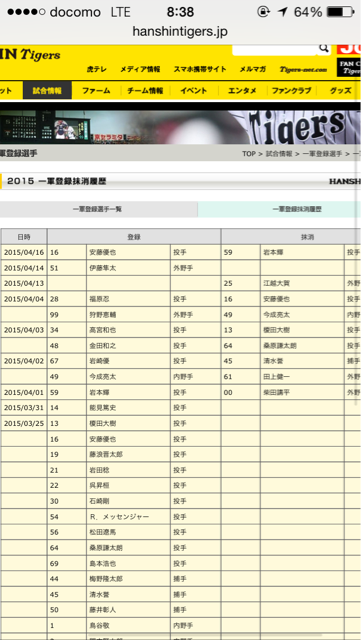
Task: Tap player 狩野恵輔 in row 99
Action: point(103,315)
